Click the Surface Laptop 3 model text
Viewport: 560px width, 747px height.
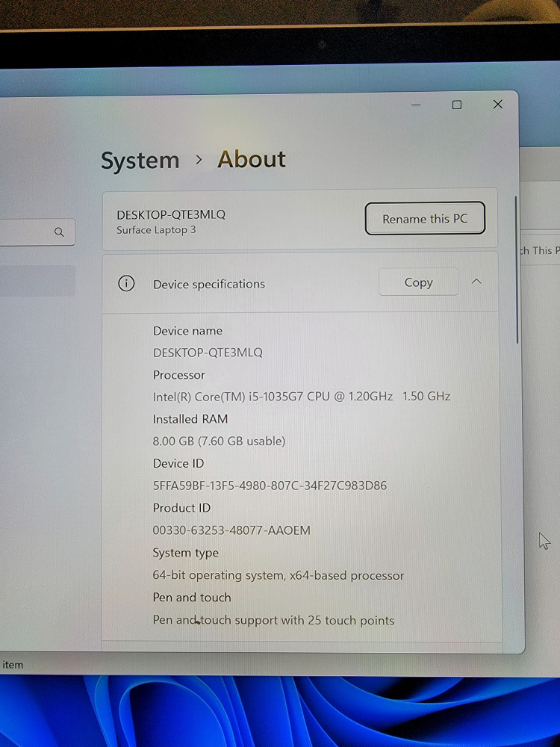pos(156,230)
